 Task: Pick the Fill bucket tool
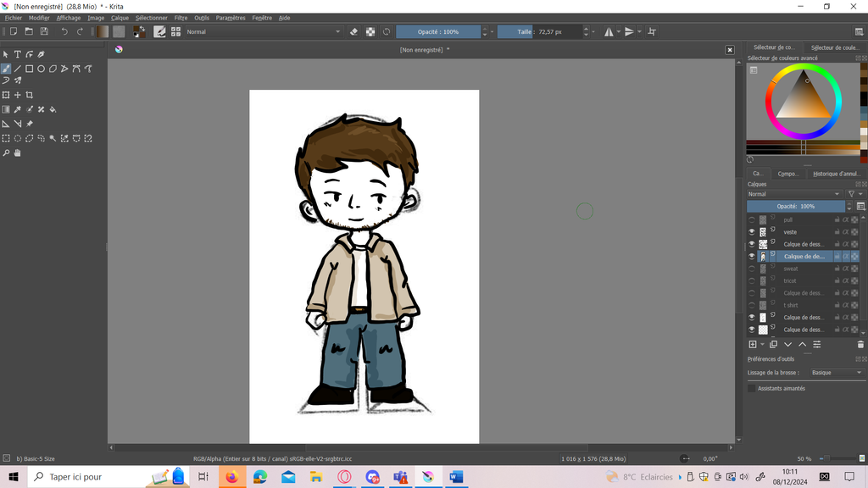click(x=53, y=109)
